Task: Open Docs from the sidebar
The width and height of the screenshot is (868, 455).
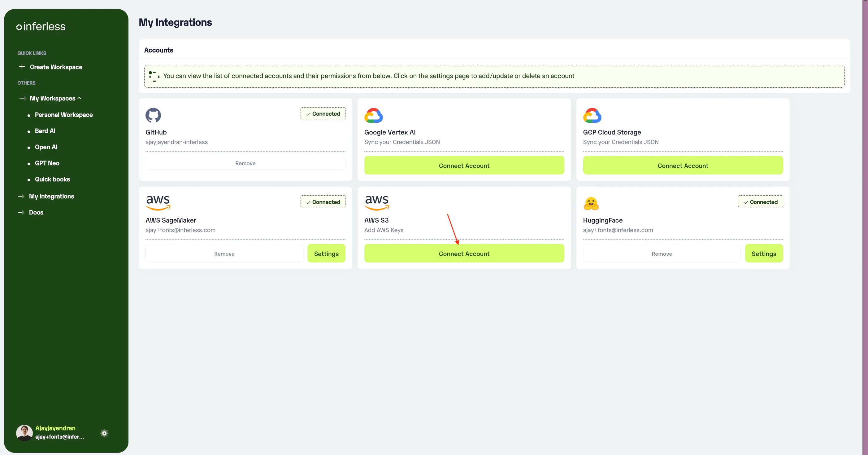Action: coord(36,212)
